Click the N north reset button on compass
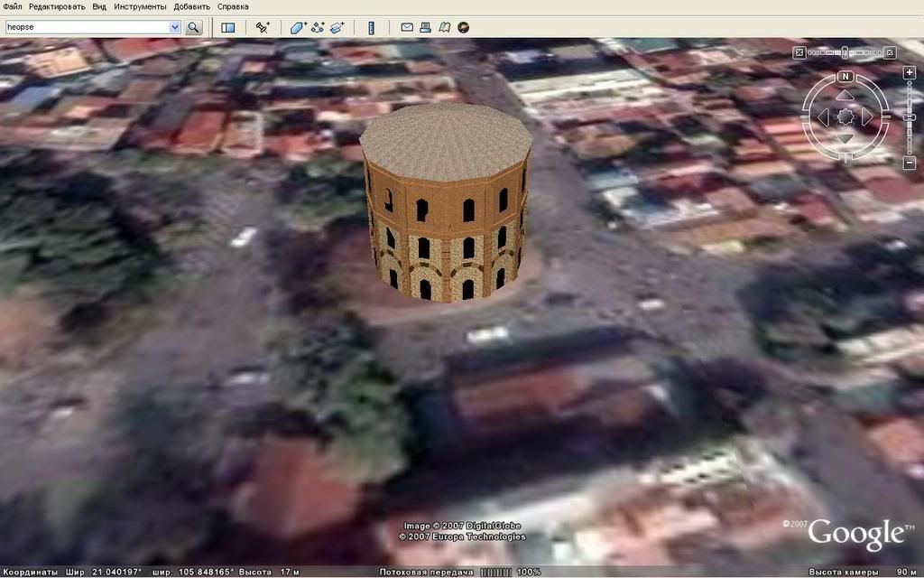Viewport: 924px width, 578px height. click(845, 76)
